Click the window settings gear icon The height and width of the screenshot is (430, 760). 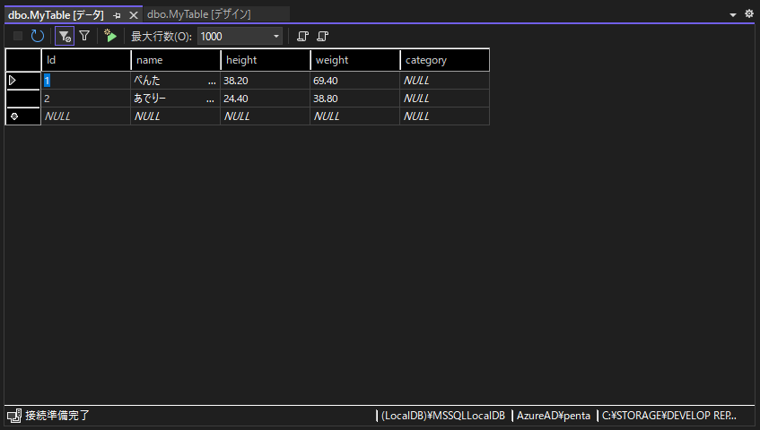coord(749,14)
